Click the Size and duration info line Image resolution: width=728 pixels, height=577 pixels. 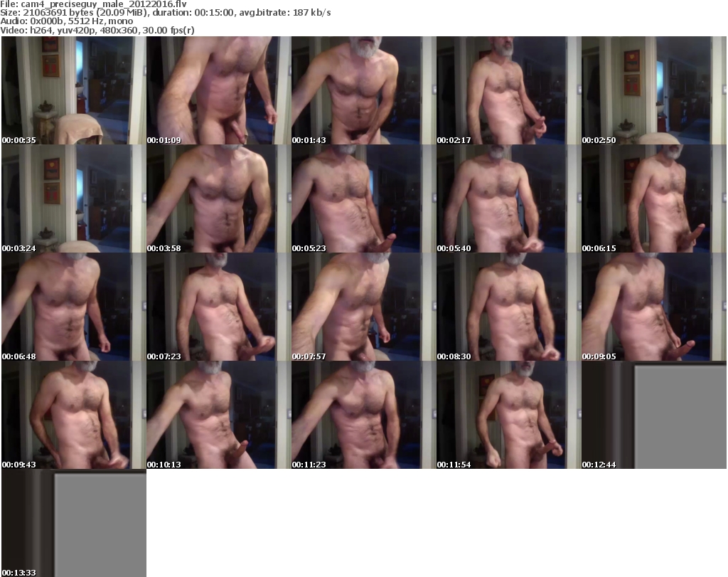pos(165,13)
